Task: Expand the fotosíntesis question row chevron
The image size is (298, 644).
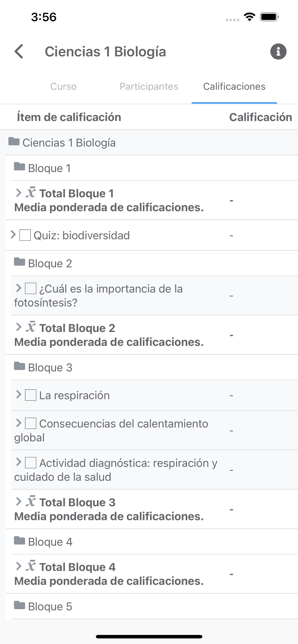Action: 18,288
